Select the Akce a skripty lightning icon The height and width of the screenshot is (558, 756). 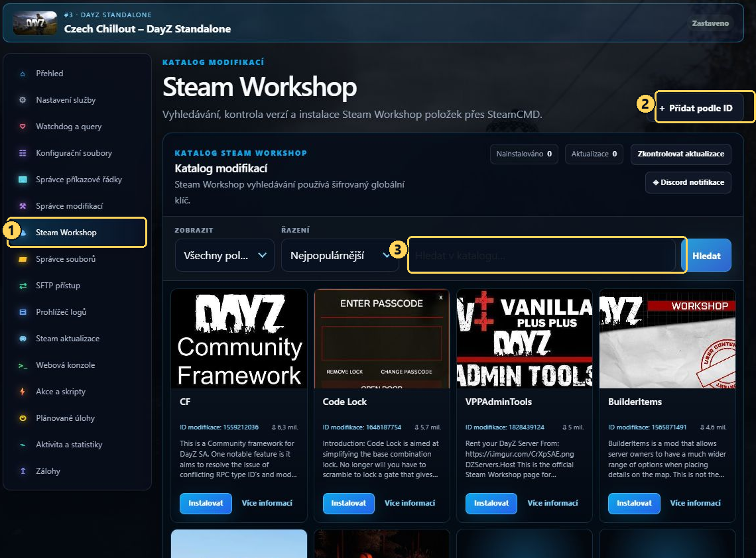[x=23, y=392]
